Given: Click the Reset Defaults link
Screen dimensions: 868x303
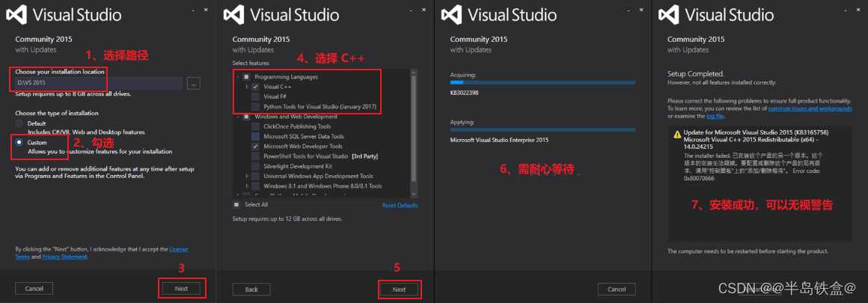Looking at the screenshot, I should pyautogui.click(x=400, y=206).
